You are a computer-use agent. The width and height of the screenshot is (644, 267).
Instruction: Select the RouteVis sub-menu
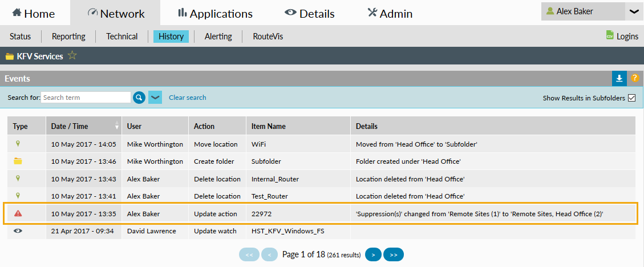click(x=268, y=37)
